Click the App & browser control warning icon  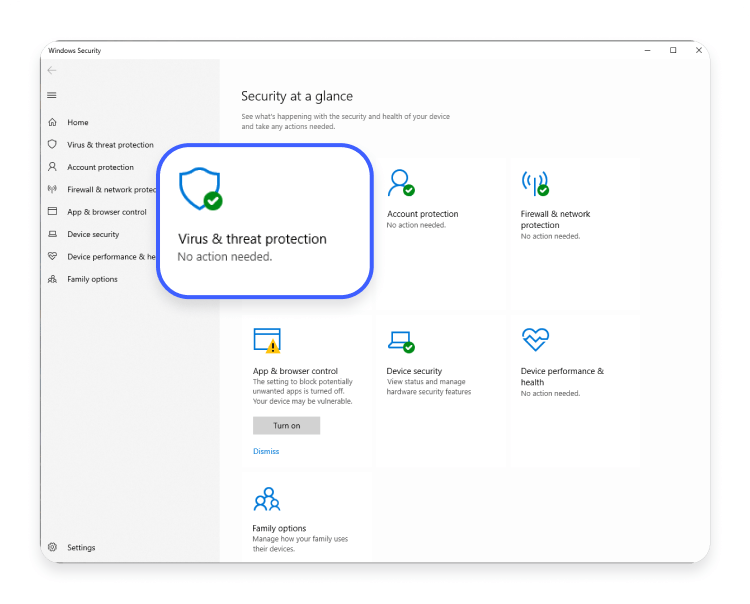[267, 340]
